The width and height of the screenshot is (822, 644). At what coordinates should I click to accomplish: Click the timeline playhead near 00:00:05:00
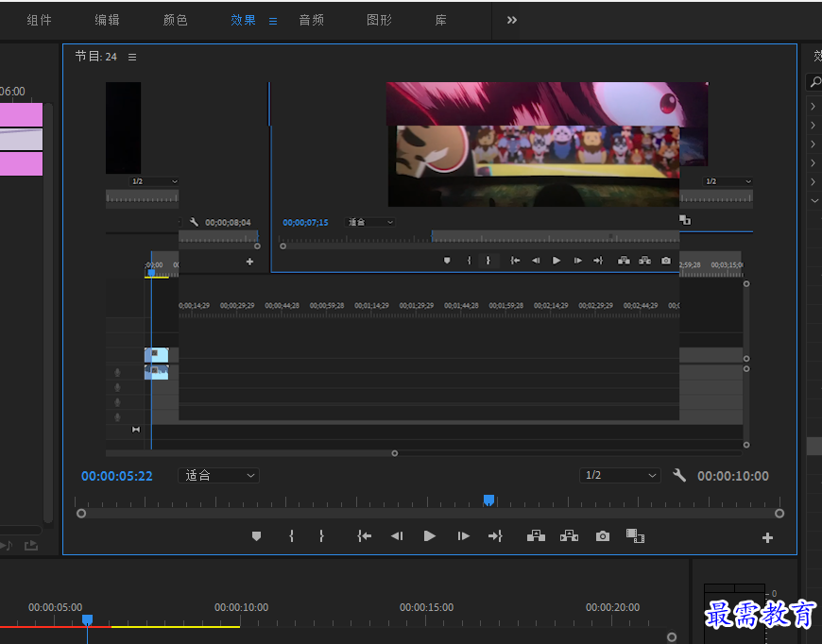(88, 619)
